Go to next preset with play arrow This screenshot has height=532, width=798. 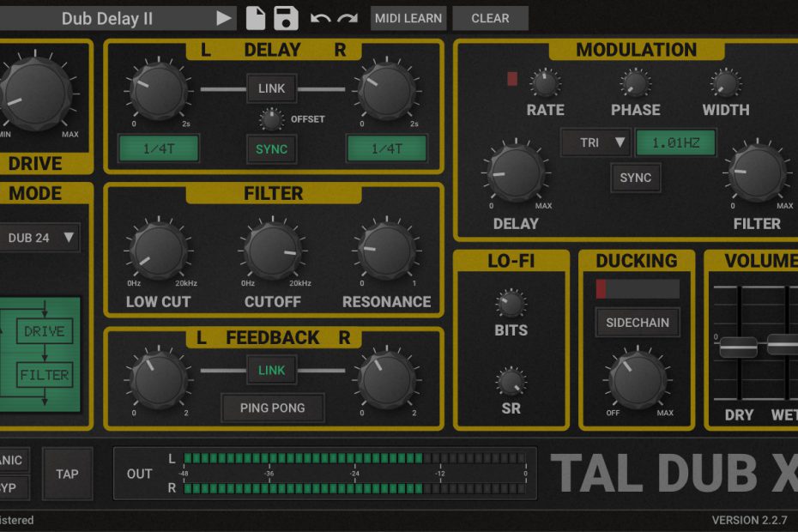tap(224, 18)
